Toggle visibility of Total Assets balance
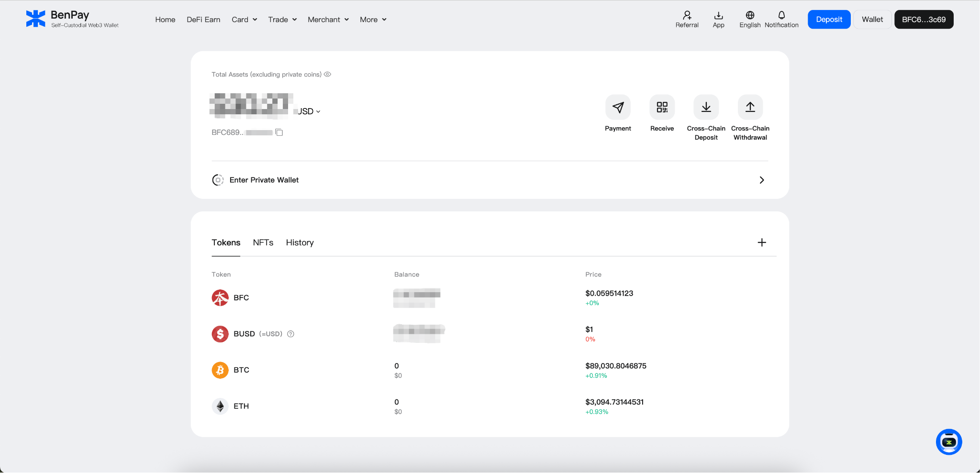Image resolution: width=980 pixels, height=473 pixels. (x=327, y=74)
